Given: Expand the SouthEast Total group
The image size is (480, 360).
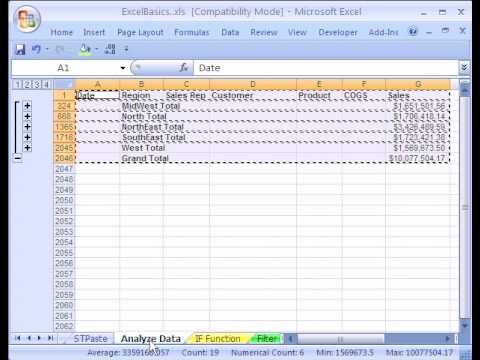Looking at the screenshot, I should point(27,137).
